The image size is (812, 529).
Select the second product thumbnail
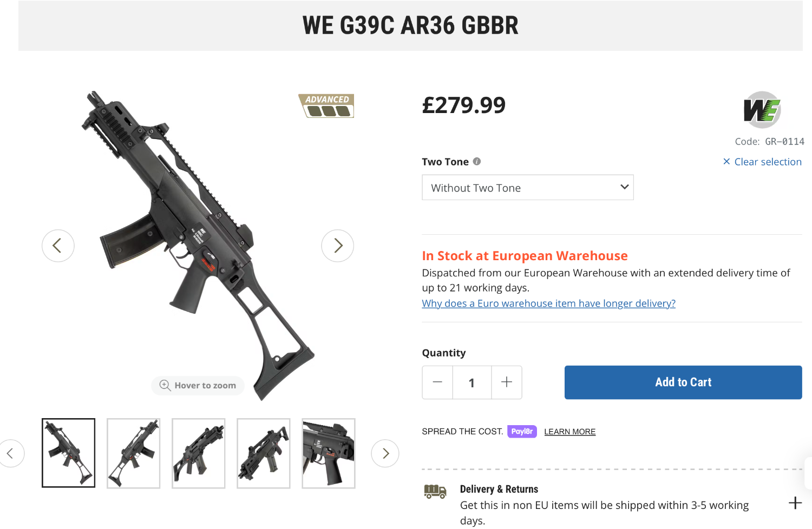(134, 453)
